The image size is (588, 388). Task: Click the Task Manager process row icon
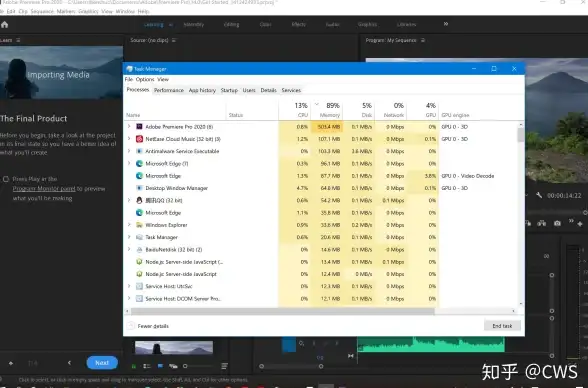[x=139, y=237]
